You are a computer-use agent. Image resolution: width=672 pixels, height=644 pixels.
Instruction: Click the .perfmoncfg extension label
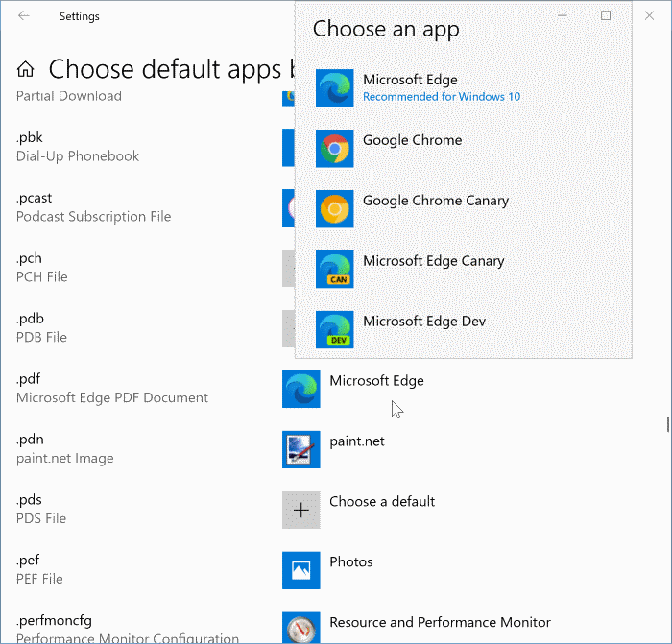(x=54, y=620)
